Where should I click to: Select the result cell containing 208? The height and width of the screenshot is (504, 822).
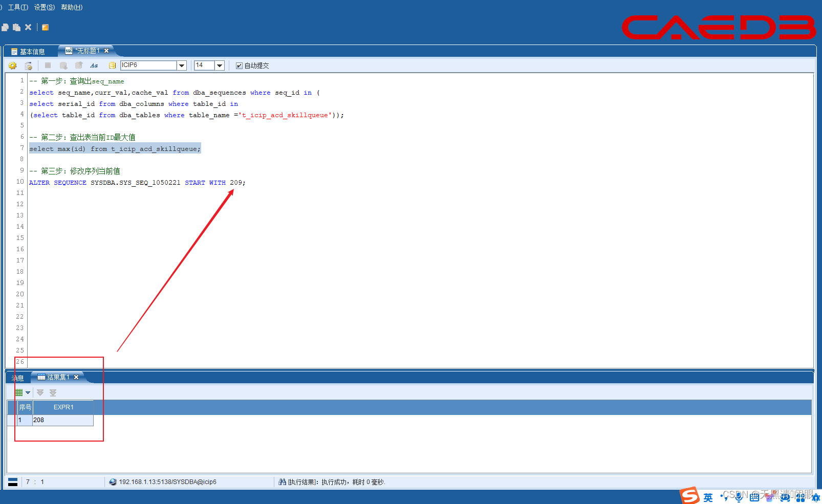[62, 420]
